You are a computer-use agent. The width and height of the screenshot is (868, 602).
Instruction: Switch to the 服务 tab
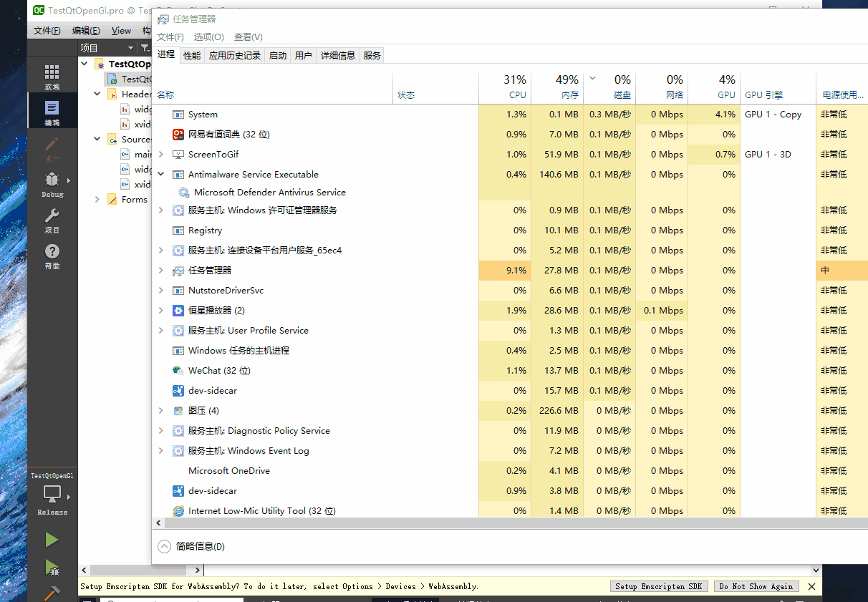(x=372, y=55)
